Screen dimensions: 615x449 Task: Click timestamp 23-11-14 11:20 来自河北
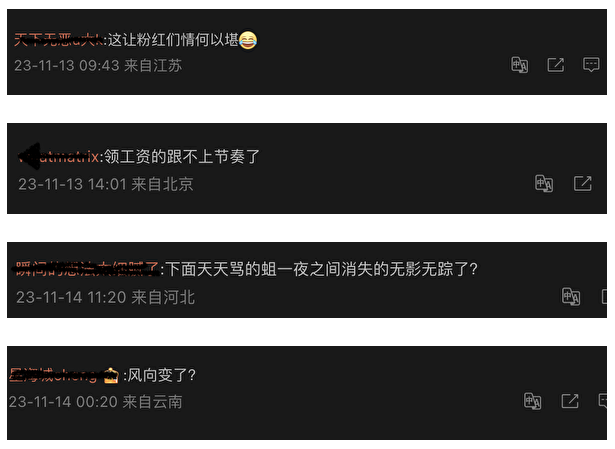pos(106,297)
